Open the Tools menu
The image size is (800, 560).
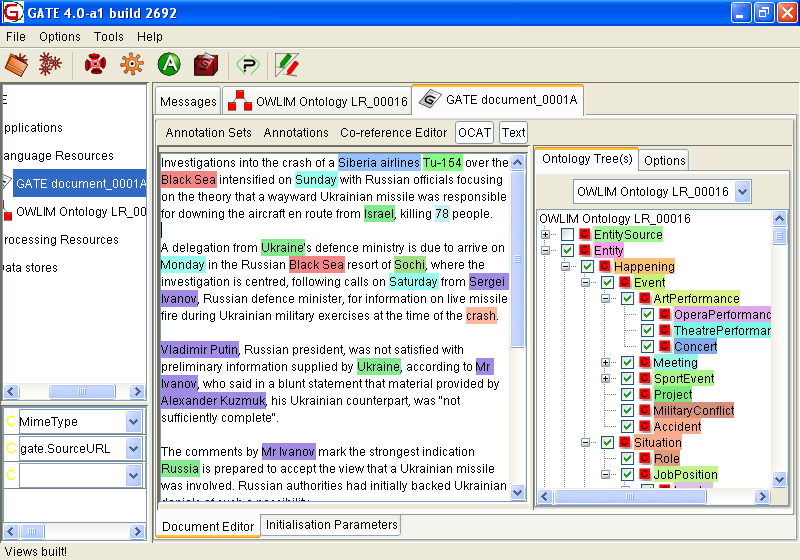point(108,37)
